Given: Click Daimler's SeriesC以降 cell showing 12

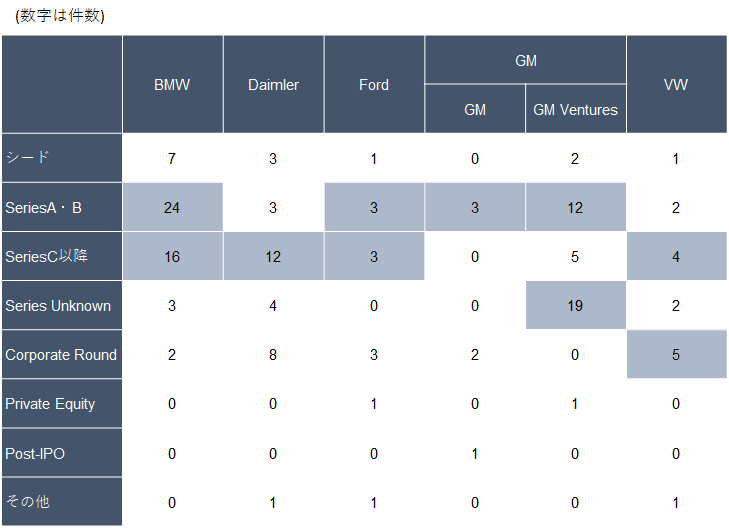Looking at the screenshot, I should coord(273,256).
